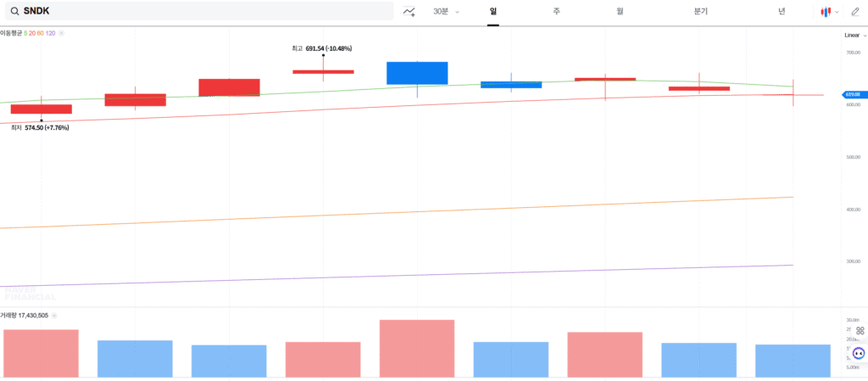Click the SNDK ticker search field

pos(203,11)
